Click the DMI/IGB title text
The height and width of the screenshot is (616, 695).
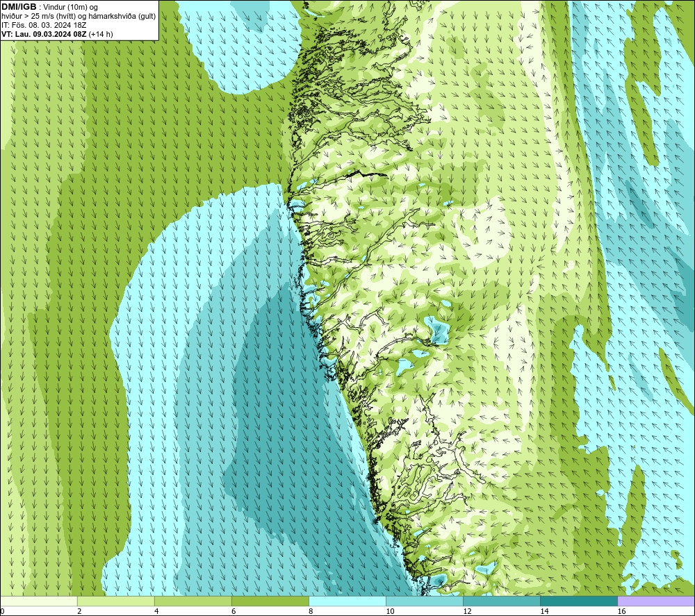[x=19, y=7]
